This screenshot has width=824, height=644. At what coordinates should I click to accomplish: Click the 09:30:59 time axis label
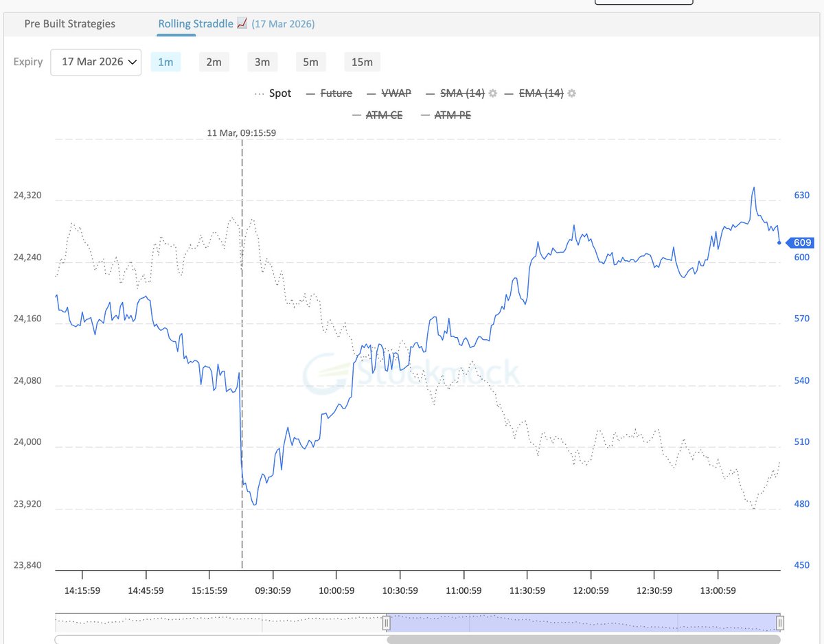(273, 590)
